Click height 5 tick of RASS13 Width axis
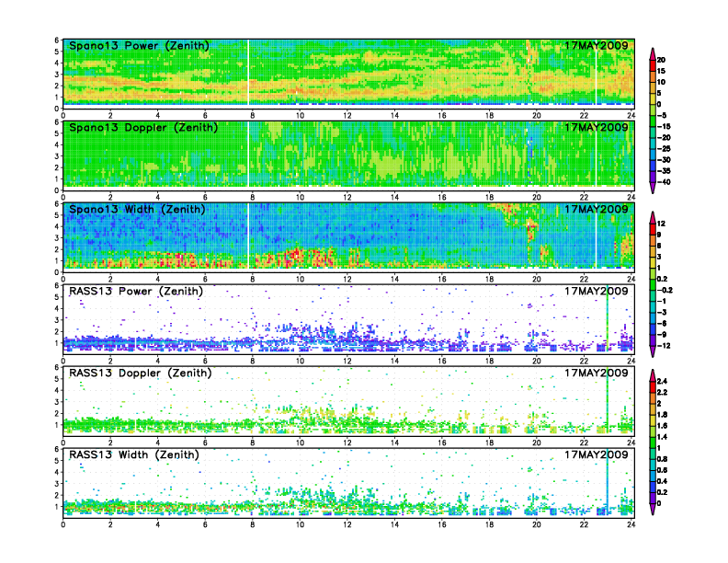The image size is (728, 563). pos(57,461)
